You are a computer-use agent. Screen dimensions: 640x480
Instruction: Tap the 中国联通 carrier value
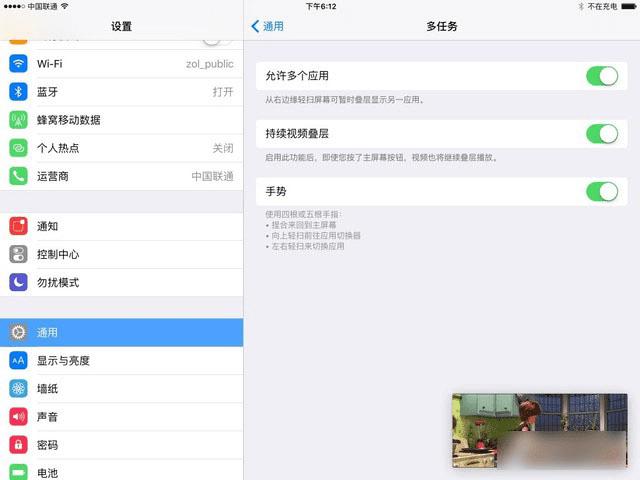point(212,176)
